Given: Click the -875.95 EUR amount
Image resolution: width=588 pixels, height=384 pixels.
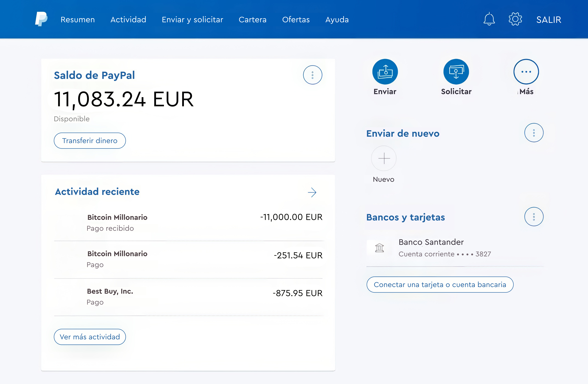Looking at the screenshot, I should (x=297, y=293).
